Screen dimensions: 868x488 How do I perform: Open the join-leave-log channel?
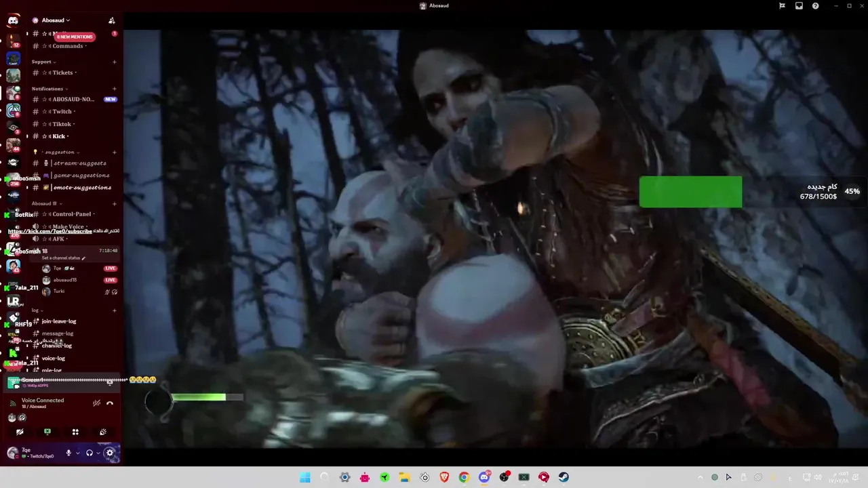[x=75, y=321]
